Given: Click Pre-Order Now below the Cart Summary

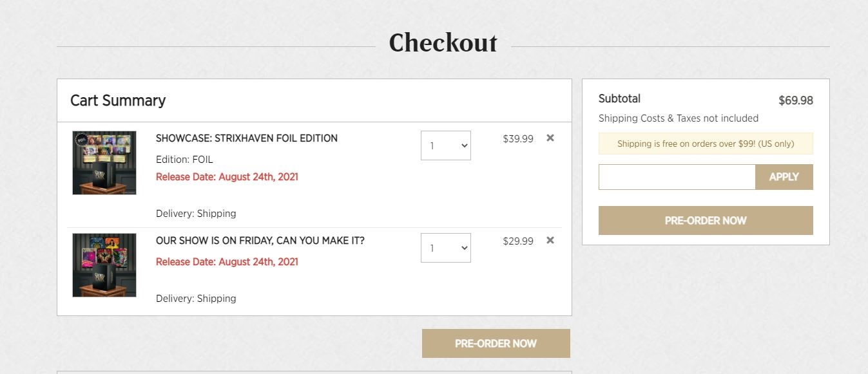Looking at the screenshot, I should 496,343.
